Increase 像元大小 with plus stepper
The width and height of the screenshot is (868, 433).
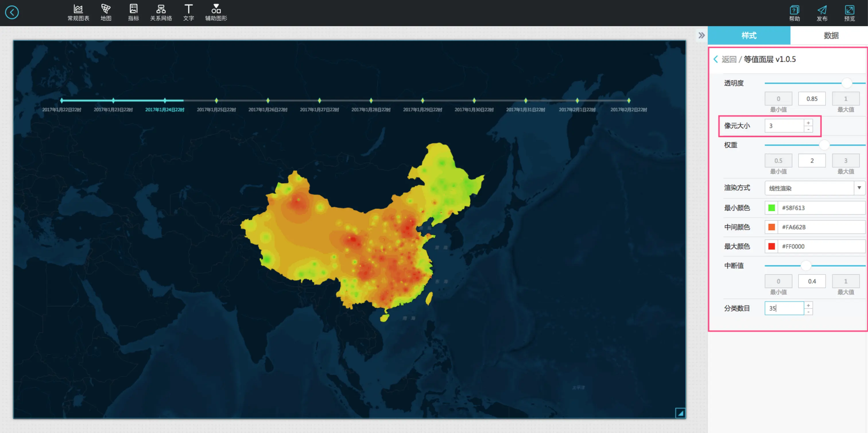[808, 123]
